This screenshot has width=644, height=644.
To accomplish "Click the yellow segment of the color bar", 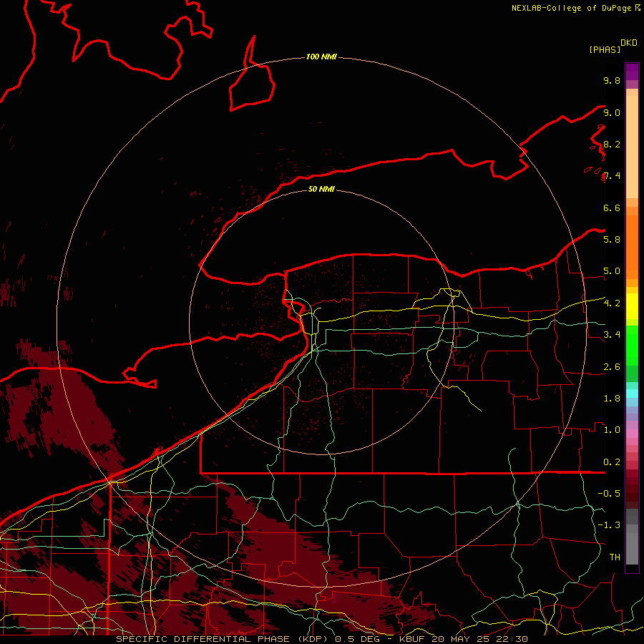I will [x=632, y=306].
